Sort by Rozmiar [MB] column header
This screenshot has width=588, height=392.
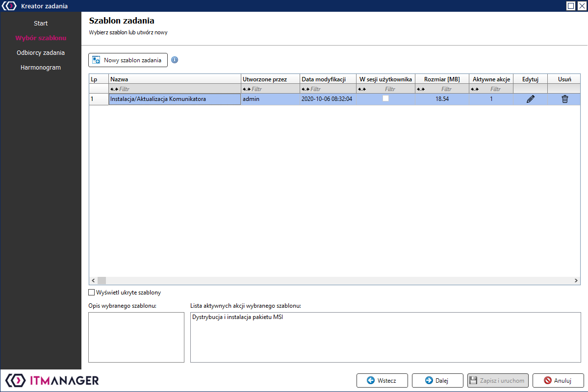point(442,79)
